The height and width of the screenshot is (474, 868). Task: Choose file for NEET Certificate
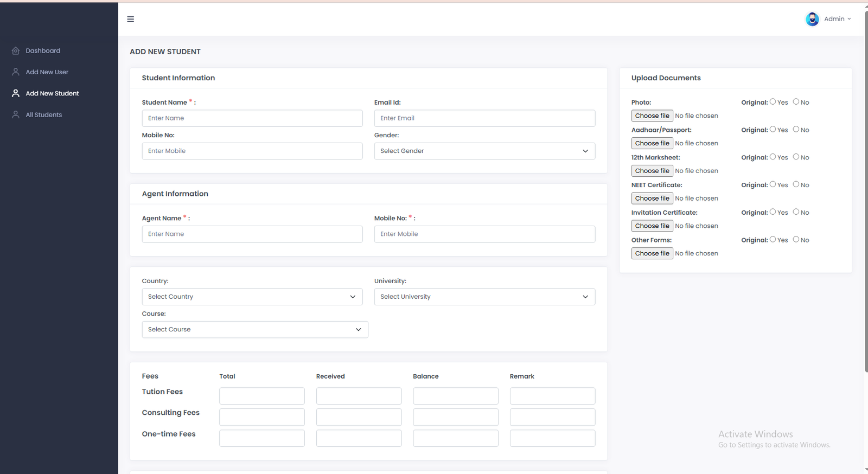click(652, 198)
